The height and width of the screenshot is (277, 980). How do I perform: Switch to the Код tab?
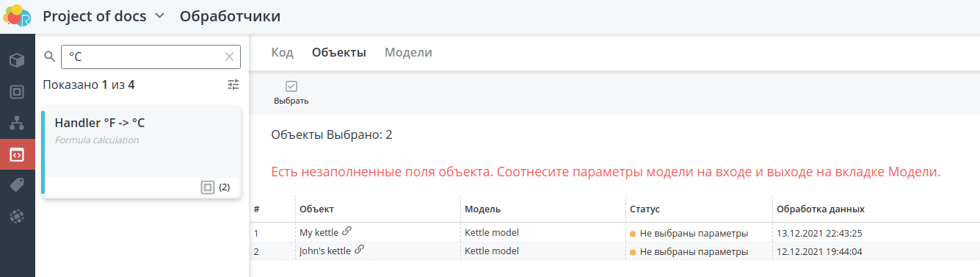click(283, 52)
